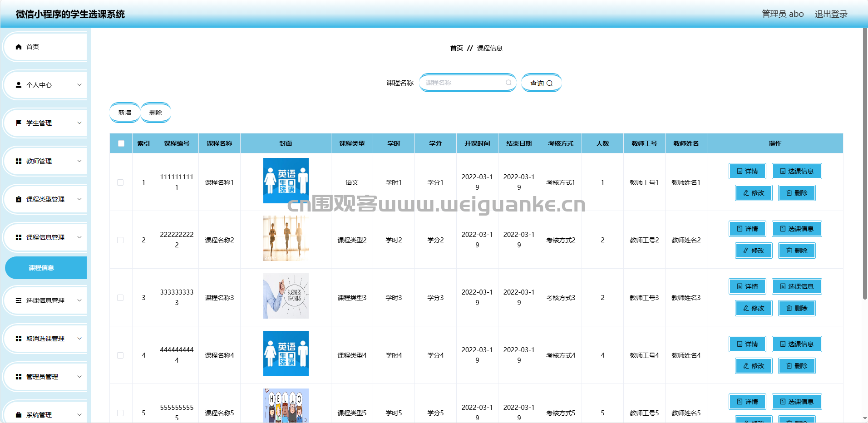The width and height of the screenshot is (868, 423).
Task: Go to 首页 in the sidebar
Action: (x=45, y=47)
